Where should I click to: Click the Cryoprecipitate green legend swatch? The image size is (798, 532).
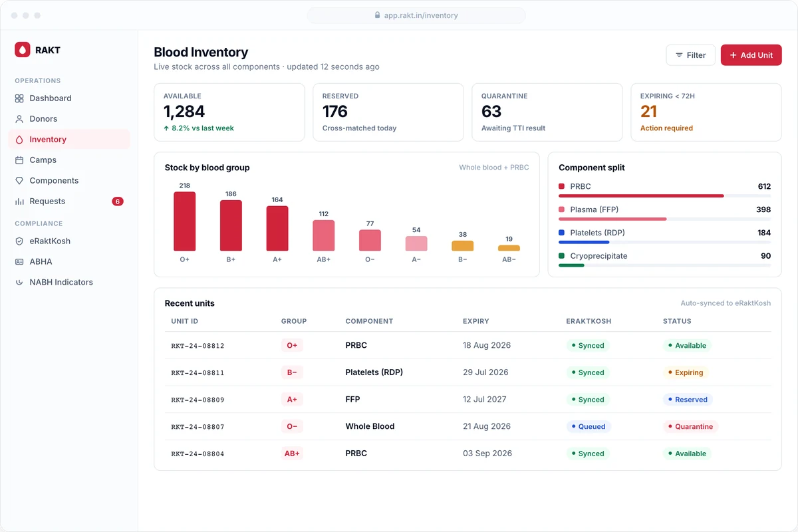[x=562, y=256]
